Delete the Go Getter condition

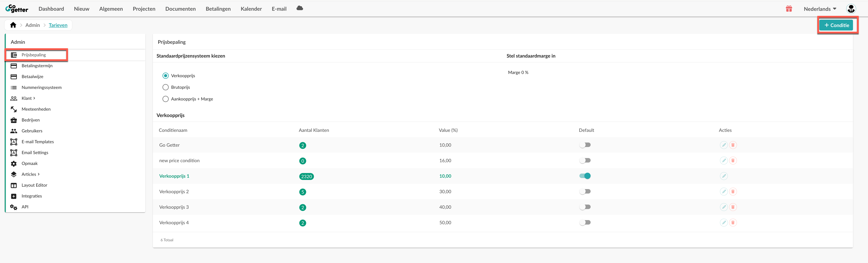coord(733,145)
